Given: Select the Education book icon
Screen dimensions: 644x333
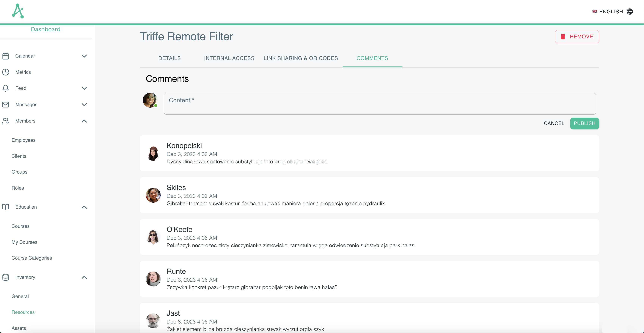Looking at the screenshot, I should coord(6,207).
